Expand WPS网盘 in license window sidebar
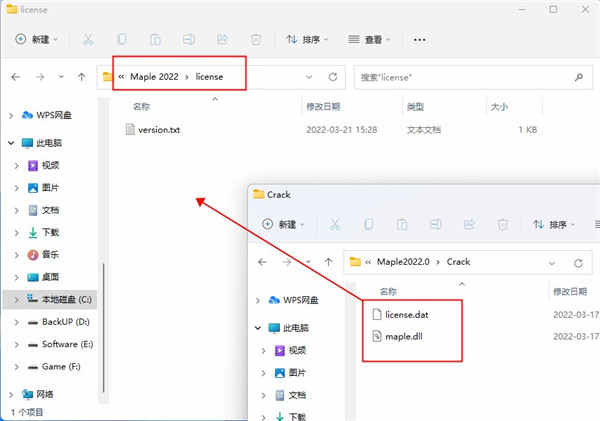 click(x=11, y=115)
